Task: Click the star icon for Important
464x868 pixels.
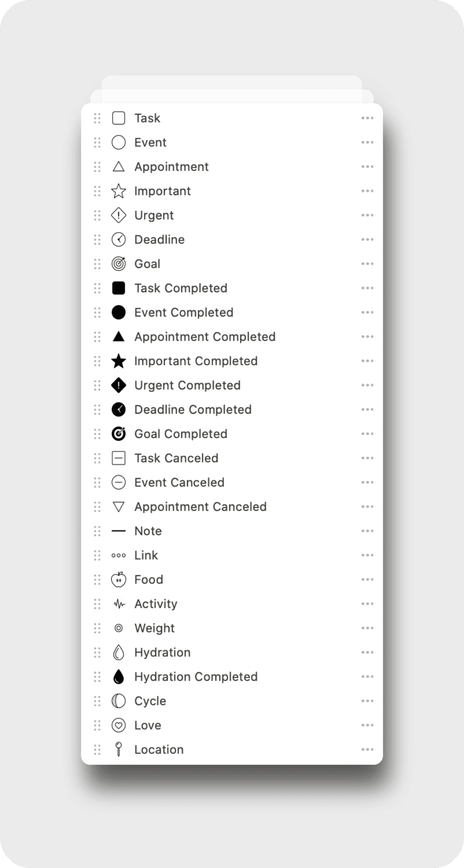Action: (118, 191)
